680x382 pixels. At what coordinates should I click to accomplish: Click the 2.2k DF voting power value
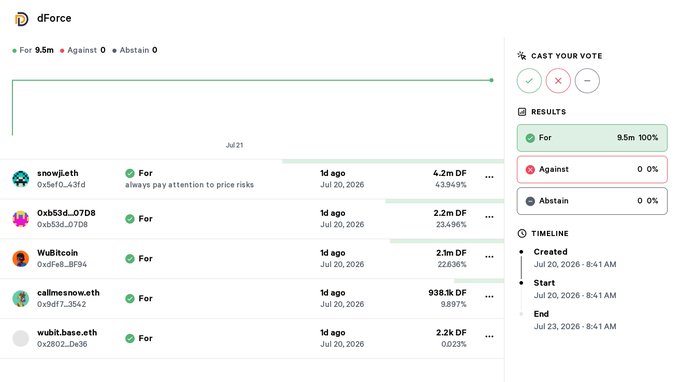[451, 333]
